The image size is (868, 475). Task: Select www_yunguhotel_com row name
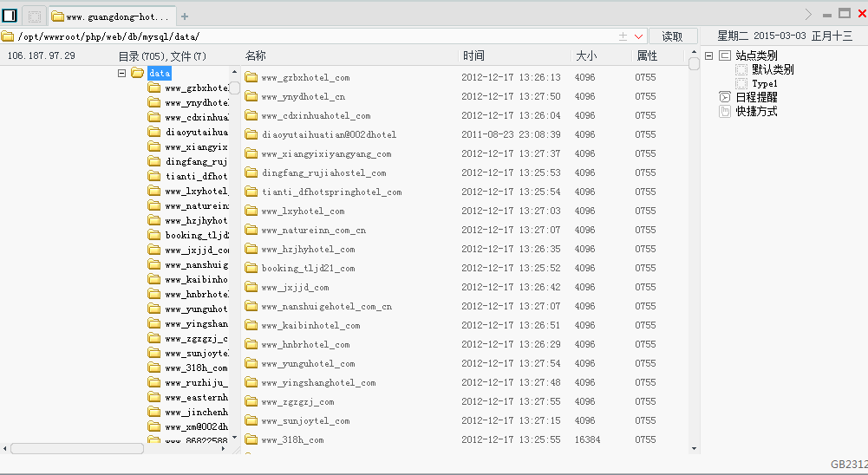(309, 364)
